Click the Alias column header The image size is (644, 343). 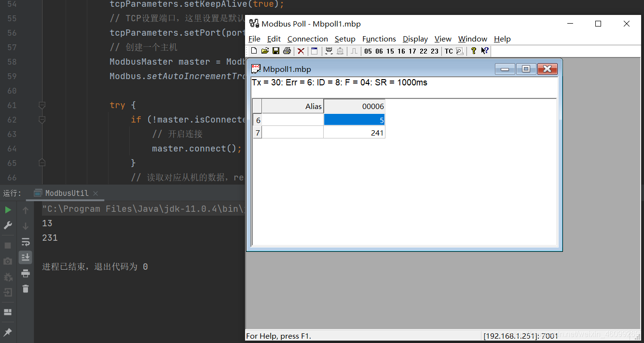point(293,106)
